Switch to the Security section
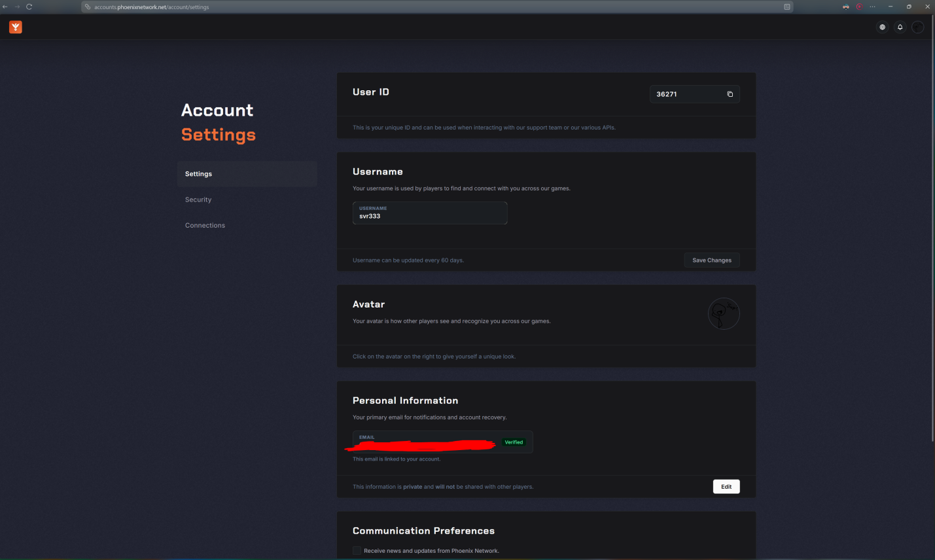The height and width of the screenshot is (560, 935). click(198, 200)
